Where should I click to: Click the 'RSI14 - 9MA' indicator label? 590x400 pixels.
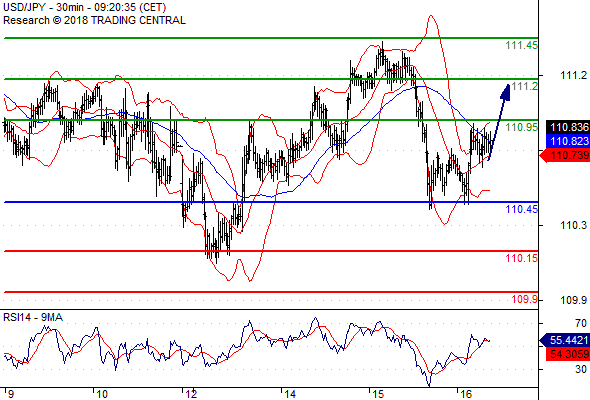pyautogui.click(x=33, y=318)
